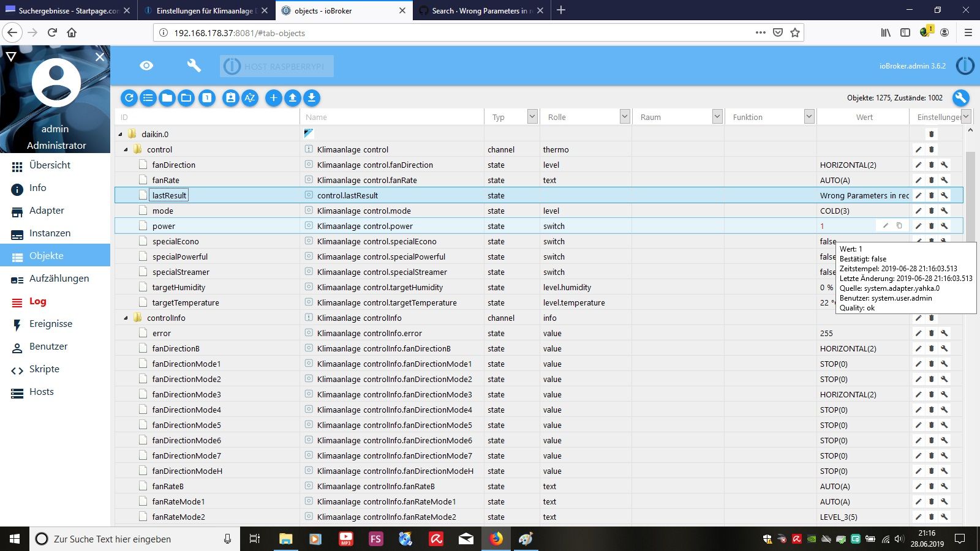Download objects to file icon
Viewport: 980px width, 551px height.
[x=312, y=97]
